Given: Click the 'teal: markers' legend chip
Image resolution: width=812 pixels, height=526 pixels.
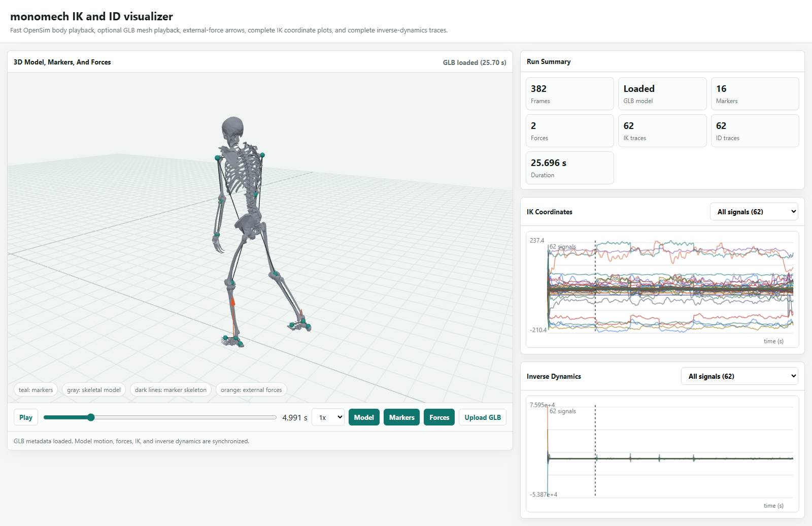Looking at the screenshot, I should coord(36,390).
